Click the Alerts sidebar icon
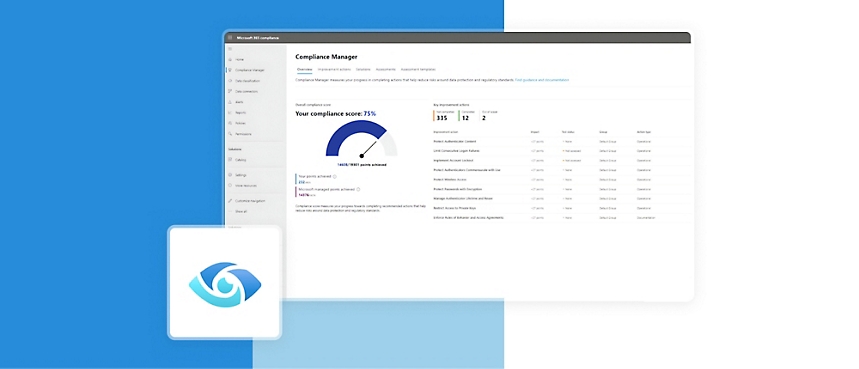 click(x=230, y=102)
